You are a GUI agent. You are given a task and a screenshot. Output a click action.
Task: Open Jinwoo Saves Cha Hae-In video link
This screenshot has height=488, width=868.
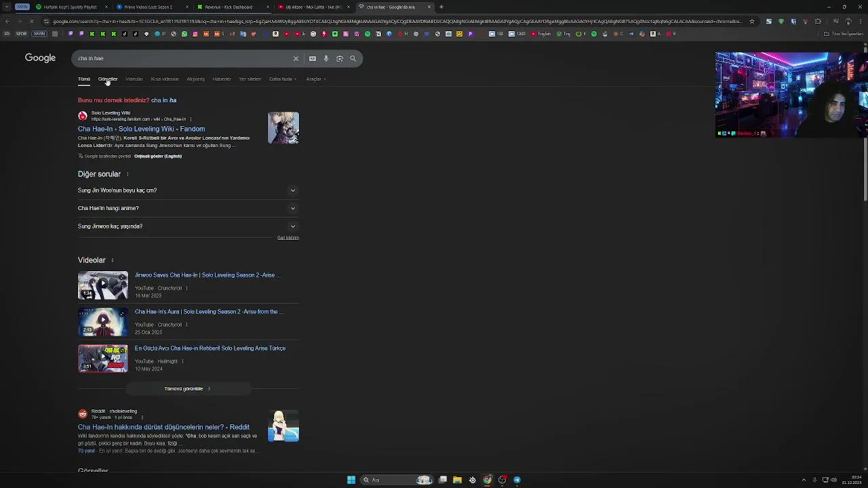(208, 275)
